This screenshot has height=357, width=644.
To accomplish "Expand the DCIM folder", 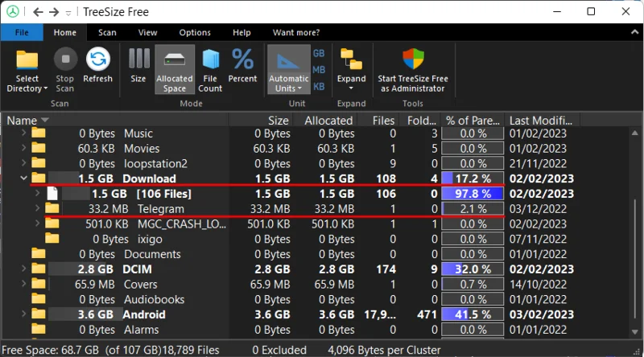I will [x=23, y=269].
